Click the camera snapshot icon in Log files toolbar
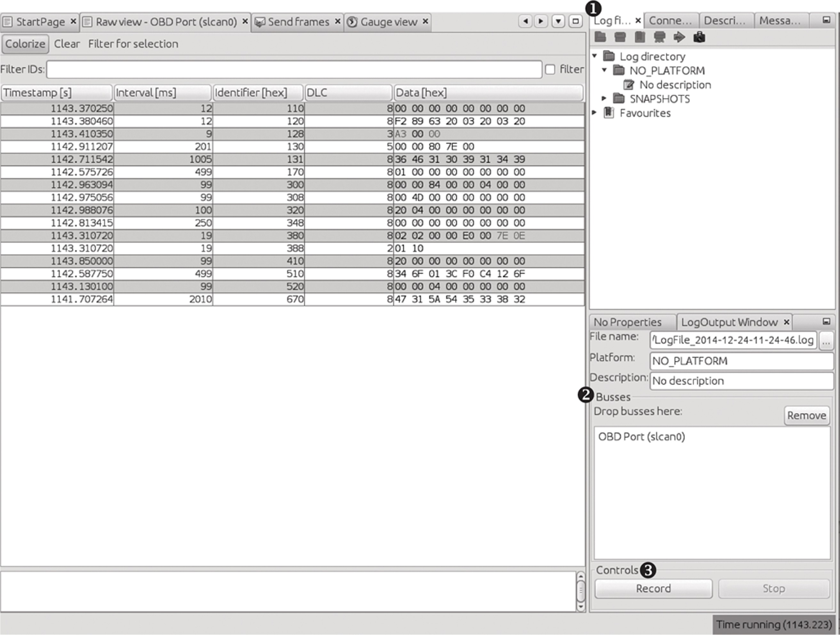Screen dimensions: 840x635 coord(699,37)
